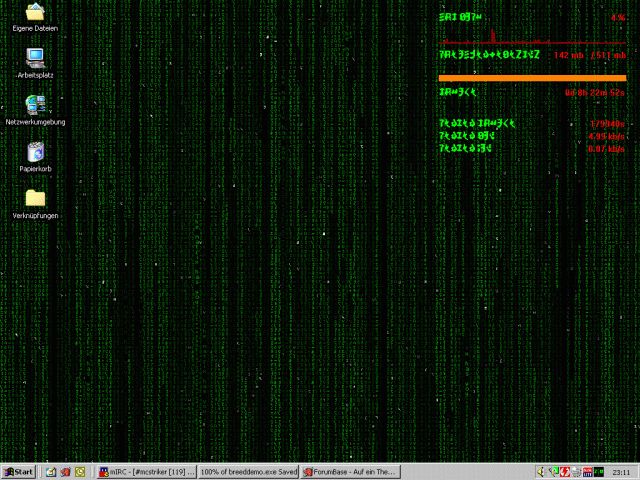Click the 4 % CPU value
The image size is (640, 480).
tap(618, 18)
